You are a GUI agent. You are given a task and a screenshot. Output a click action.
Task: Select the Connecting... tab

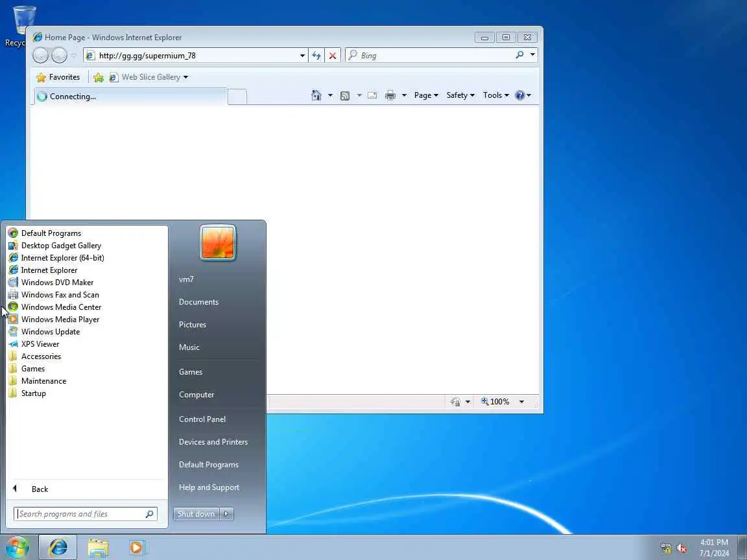[x=130, y=97]
